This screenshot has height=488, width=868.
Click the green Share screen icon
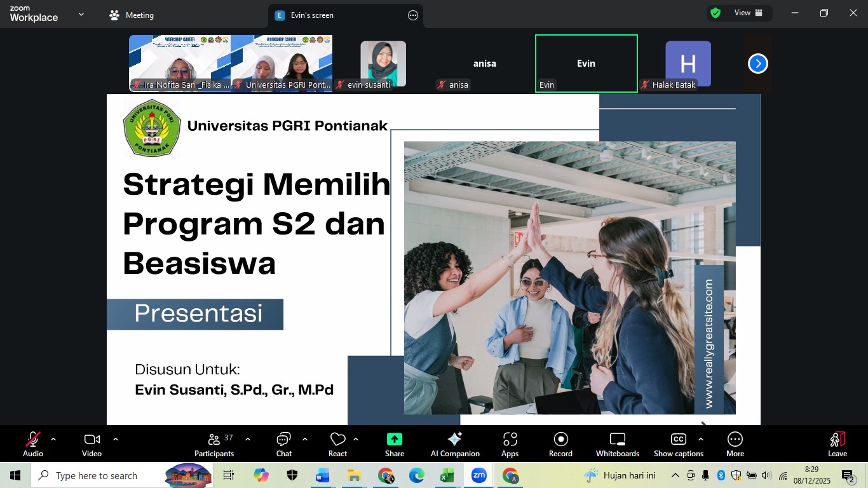394,444
